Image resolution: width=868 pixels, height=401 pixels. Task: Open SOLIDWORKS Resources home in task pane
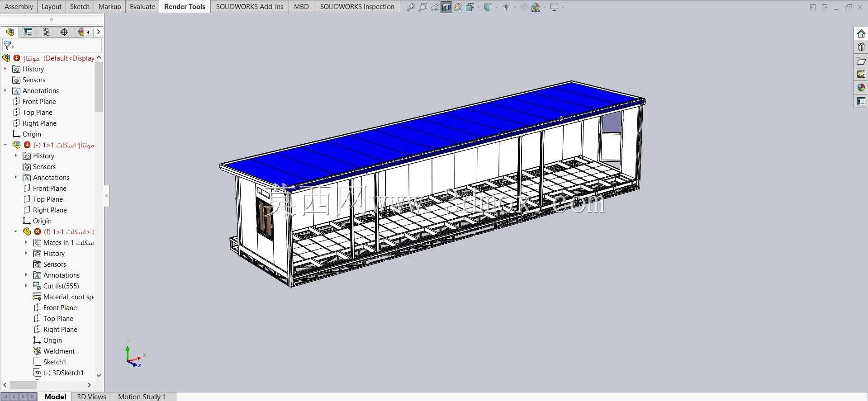click(x=861, y=34)
